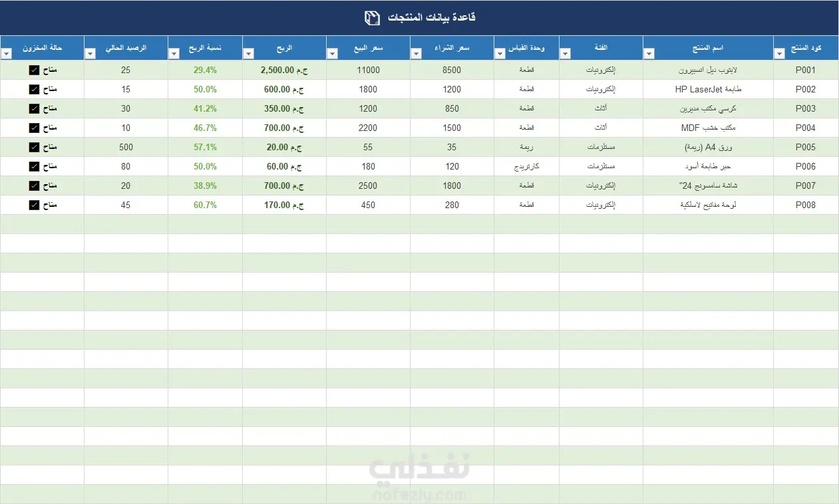This screenshot has height=504, width=839.
Task: Select unit cell ريمة in row P005
Action: (x=526, y=147)
